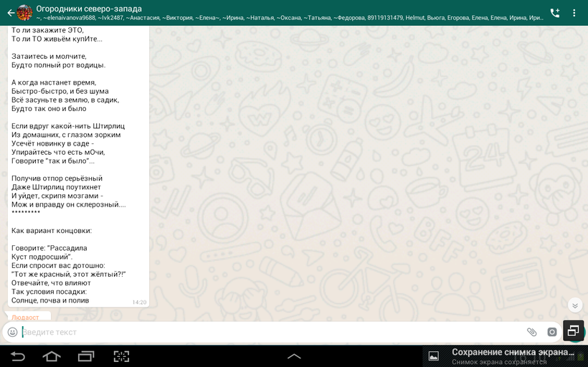Open group info via Огородники северо-запада title
The image size is (588, 367).
pos(89,9)
